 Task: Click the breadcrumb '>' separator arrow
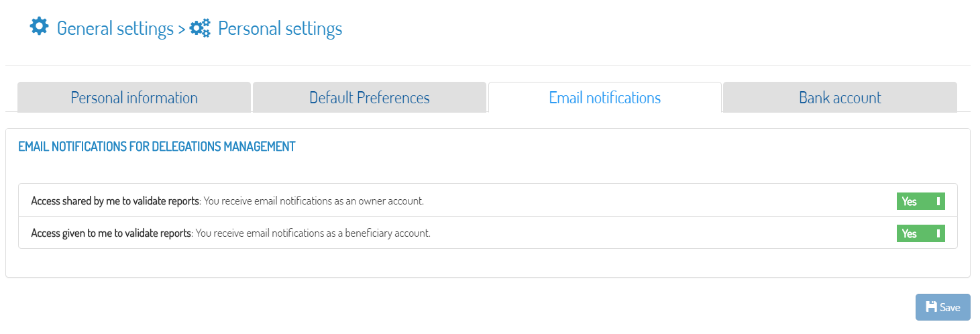click(x=181, y=30)
